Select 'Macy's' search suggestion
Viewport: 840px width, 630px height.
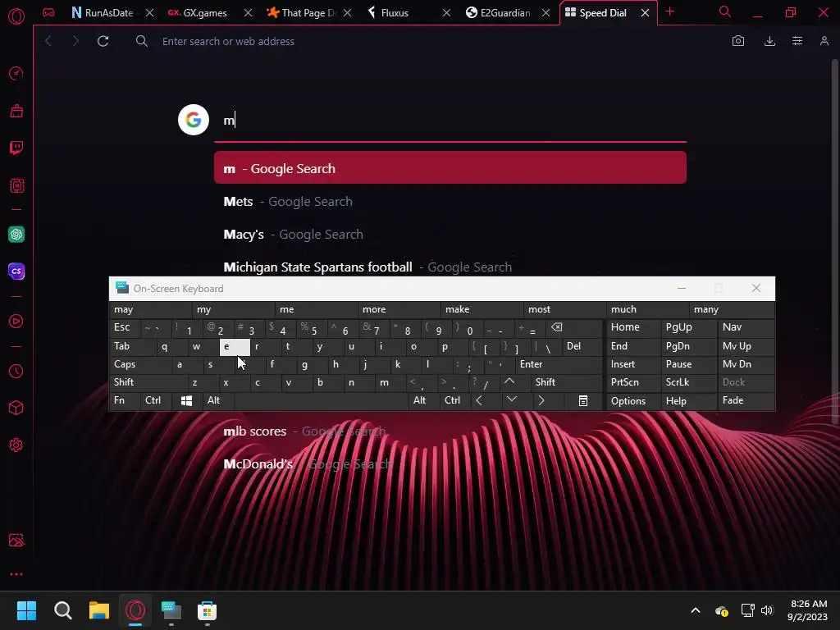click(450, 234)
